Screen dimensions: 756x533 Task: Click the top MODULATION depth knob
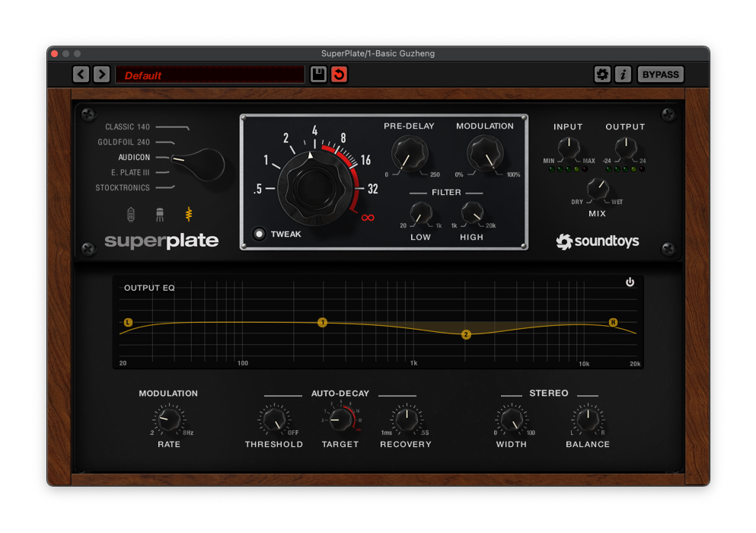coord(484,154)
